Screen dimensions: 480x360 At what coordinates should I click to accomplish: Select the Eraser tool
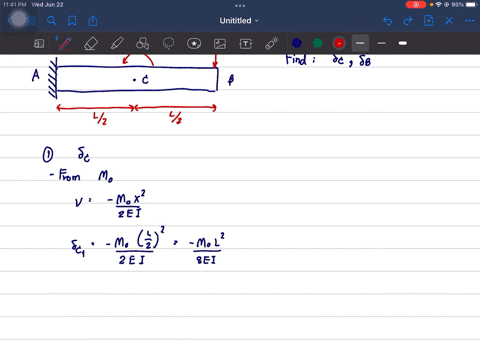tap(91, 44)
